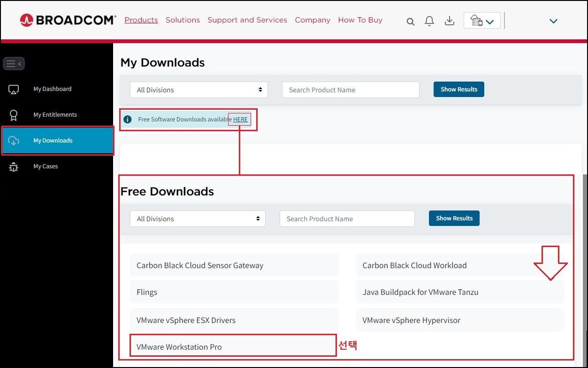Click the download tray icon in header
Viewport: 588px width, 368px height.
[x=450, y=21]
